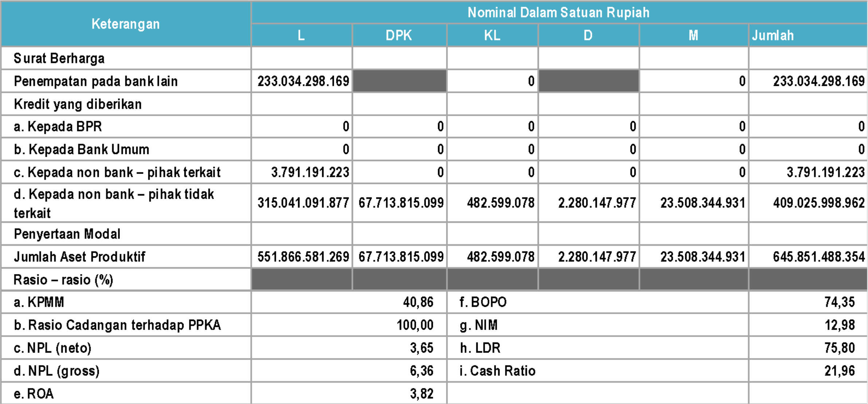The height and width of the screenshot is (404, 868).
Task: Click Kepada Bank Umum row label
Action: 81,150
